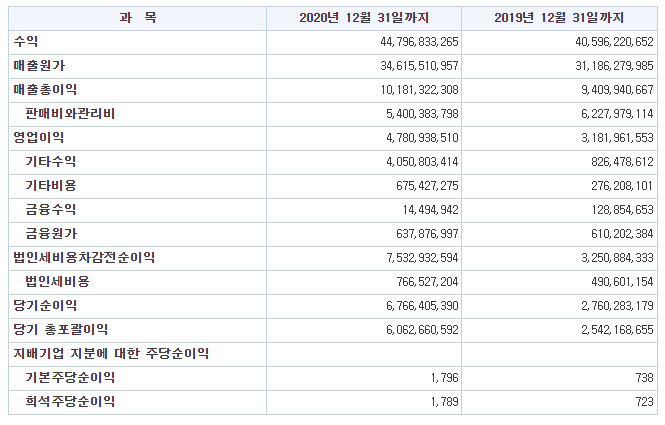Select value 6,227,979,114
Image resolution: width=665 pixels, height=425 pixels.
pyautogui.click(x=617, y=114)
